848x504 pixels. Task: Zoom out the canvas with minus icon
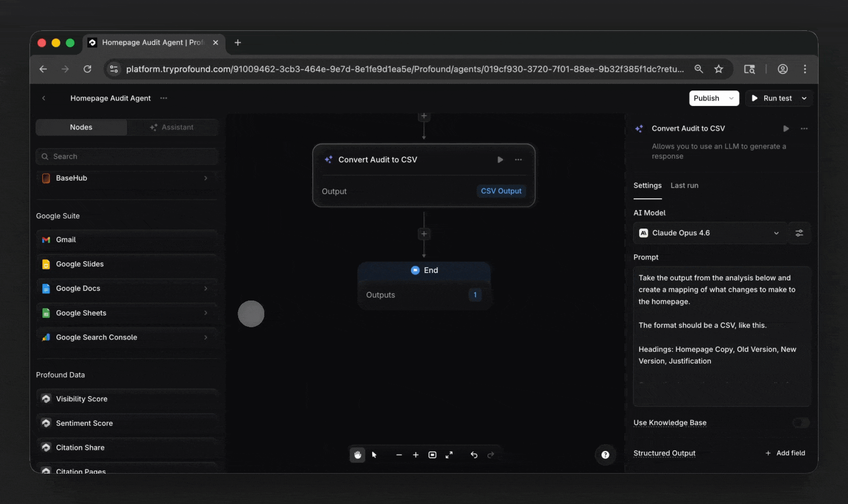(x=399, y=455)
